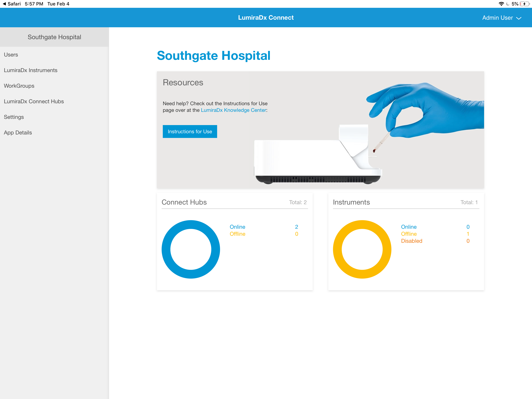Tap the Wi-Fi icon in status bar
This screenshot has height=399, width=532.
coord(501,4)
